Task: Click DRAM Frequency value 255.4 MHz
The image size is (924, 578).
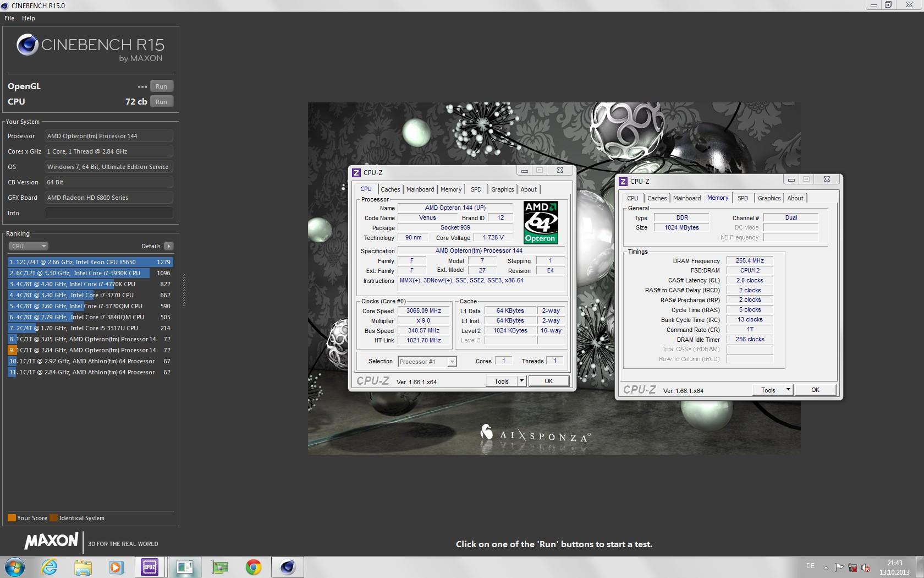Action: click(x=750, y=261)
